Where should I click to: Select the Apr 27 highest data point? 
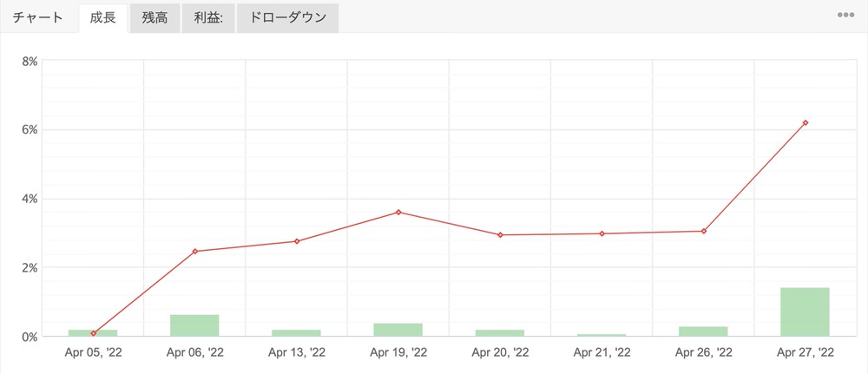[806, 122]
